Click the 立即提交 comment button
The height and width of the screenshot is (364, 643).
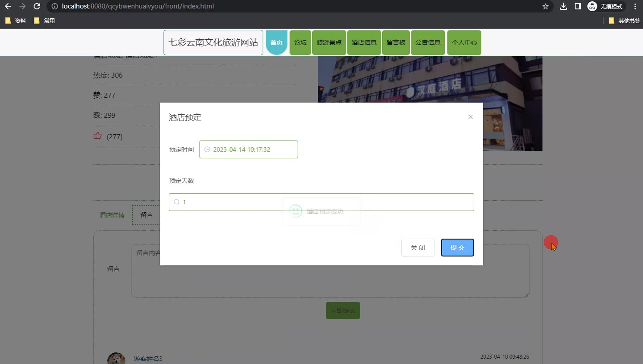(x=343, y=310)
